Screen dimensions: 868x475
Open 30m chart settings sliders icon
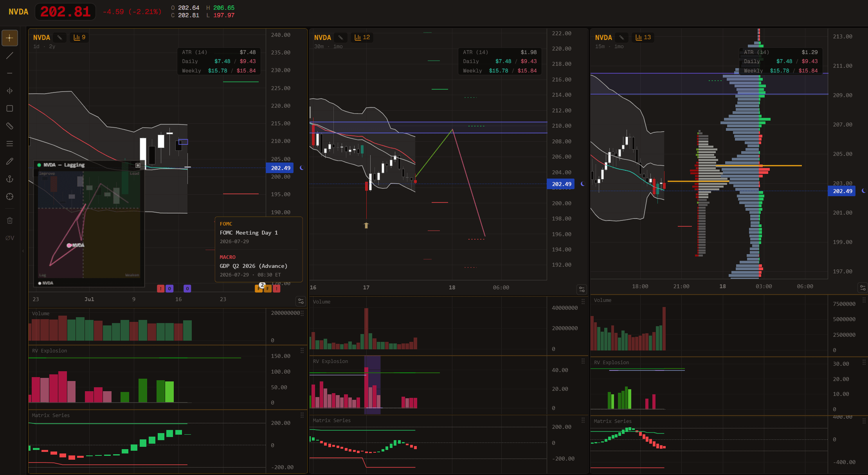click(582, 289)
